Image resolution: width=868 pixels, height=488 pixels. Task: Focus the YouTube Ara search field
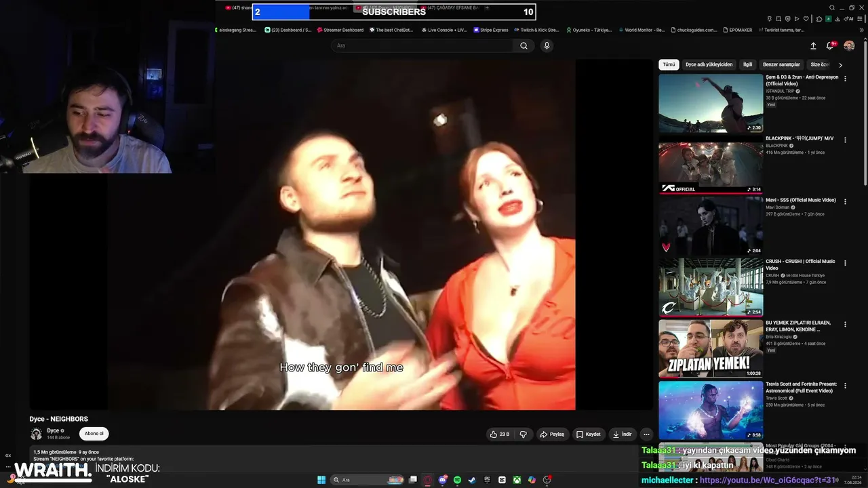(x=424, y=45)
